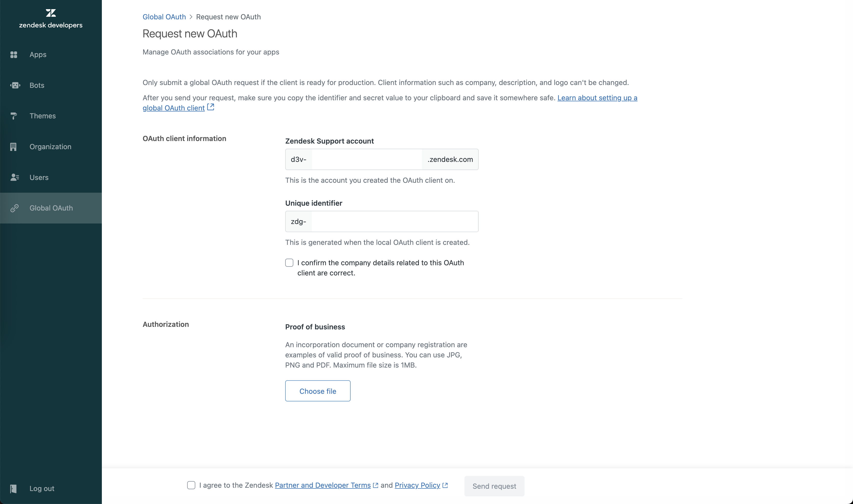The image size is (853, 504).
Task: Open the Organization sidebar menu item
Action: 50,147
